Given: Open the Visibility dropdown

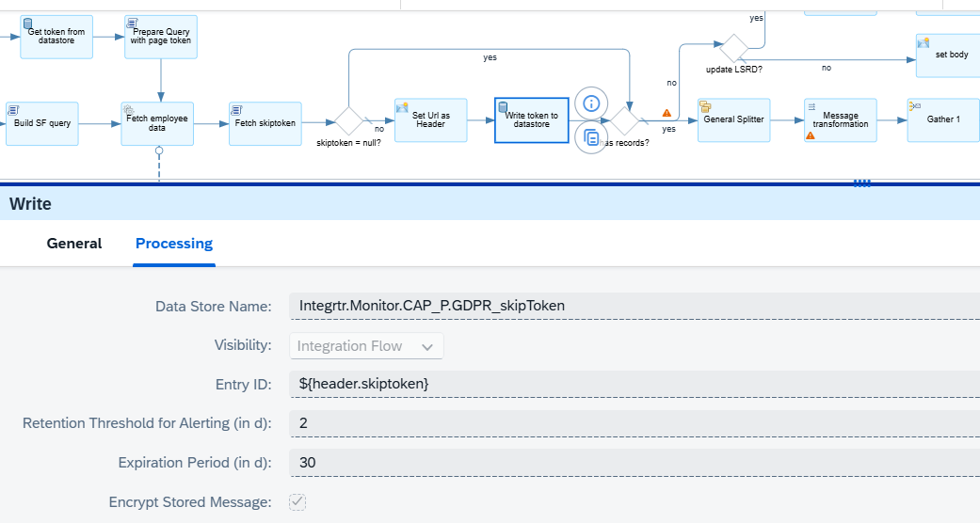Looking at the screenshot, I should click(366, 346).
